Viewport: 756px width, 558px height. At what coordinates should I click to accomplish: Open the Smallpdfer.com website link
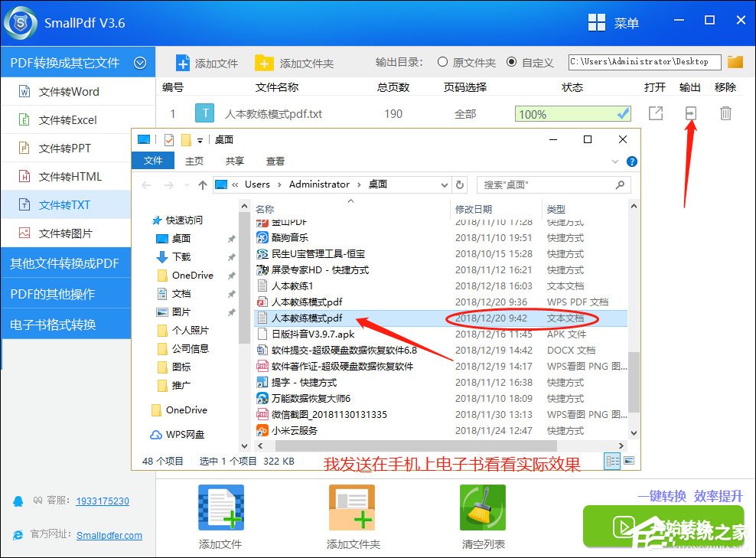tap(109, 535)
